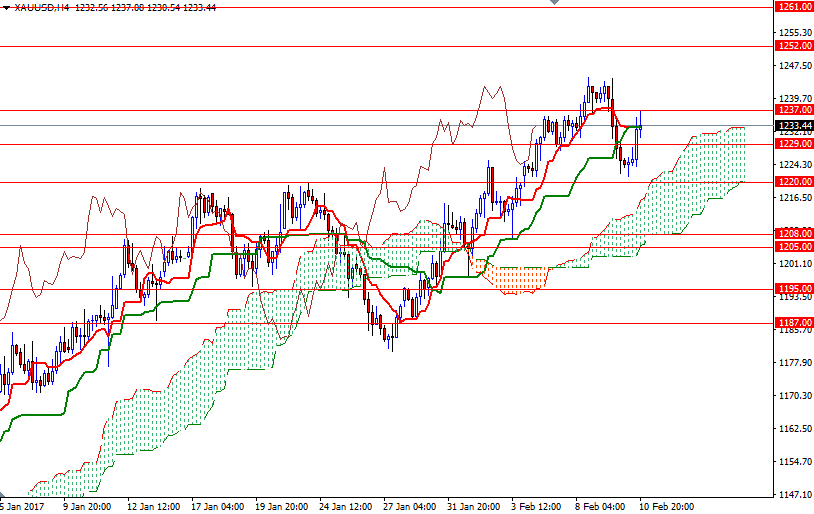Click the 1220.00 price level label

(x=794, y=182)
